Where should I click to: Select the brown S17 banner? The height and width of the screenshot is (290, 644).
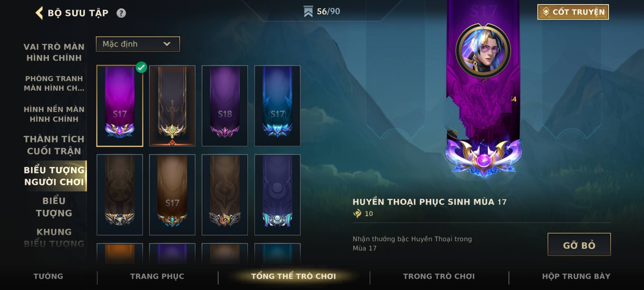pyautogui.click(x=172, y=195)
